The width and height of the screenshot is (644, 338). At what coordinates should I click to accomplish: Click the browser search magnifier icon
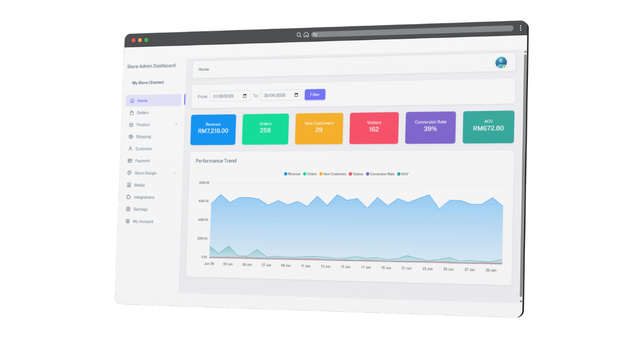[299, 35]
